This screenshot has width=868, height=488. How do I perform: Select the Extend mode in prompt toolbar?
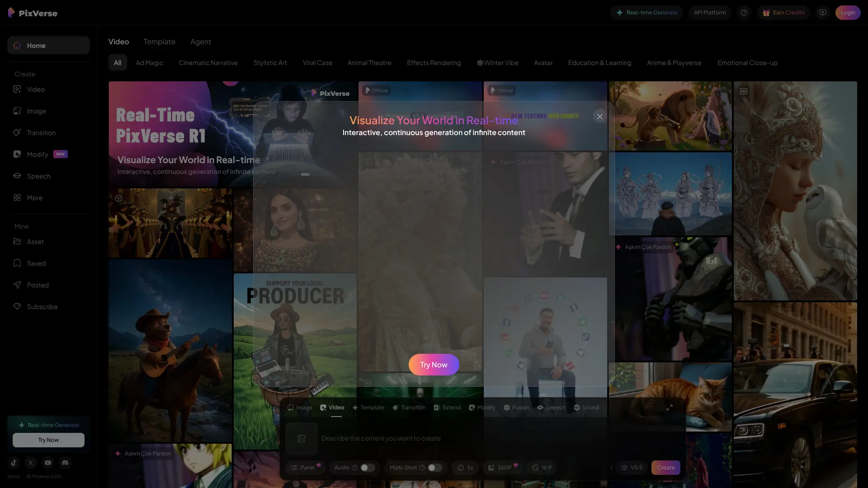click(x=447, y=408)
